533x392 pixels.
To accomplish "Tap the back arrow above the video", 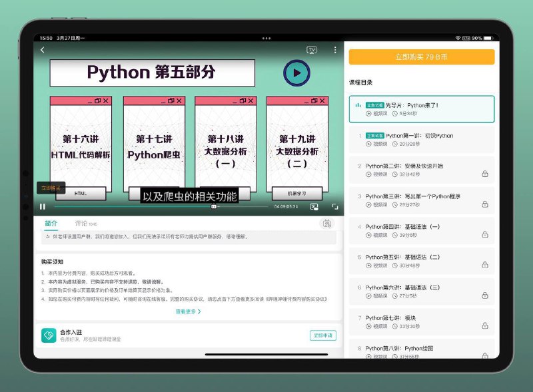I will [x=43, y=49].
